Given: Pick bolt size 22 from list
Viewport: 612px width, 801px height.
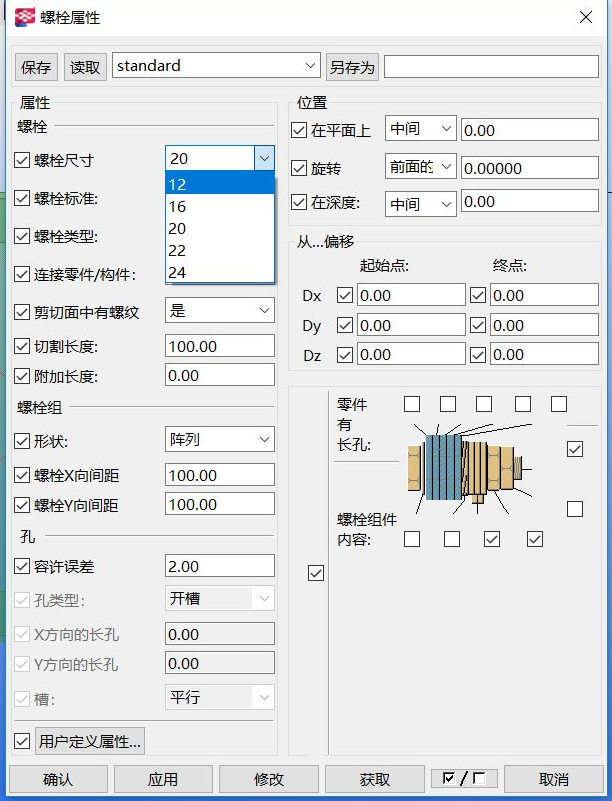Looking at the screenshot, I should pos(220,250).
